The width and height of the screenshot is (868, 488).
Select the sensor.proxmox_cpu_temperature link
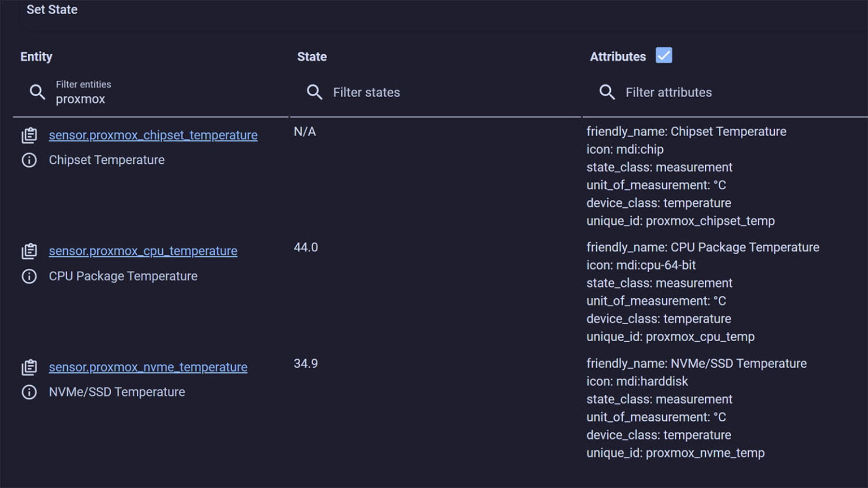[x=143, y=251]
